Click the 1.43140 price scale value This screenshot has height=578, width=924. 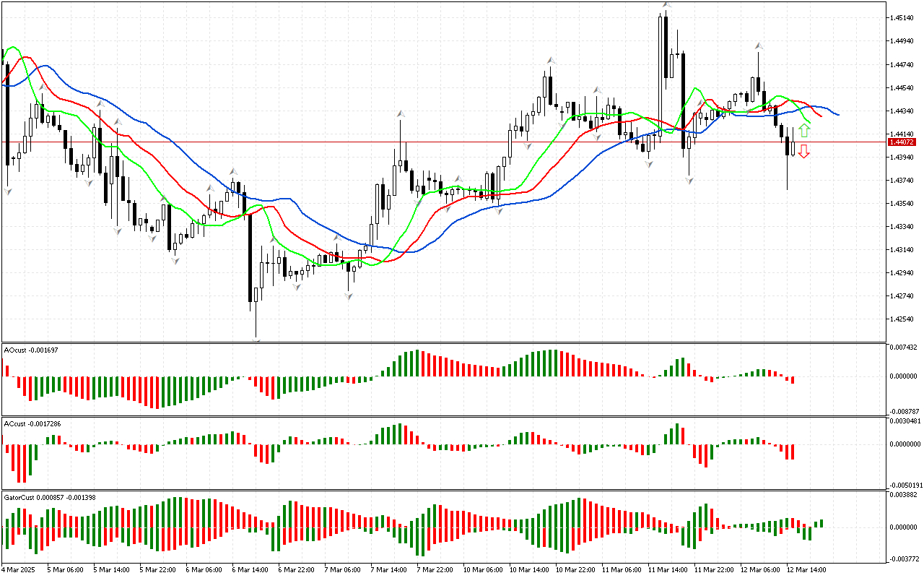click(x=902, y=250)
